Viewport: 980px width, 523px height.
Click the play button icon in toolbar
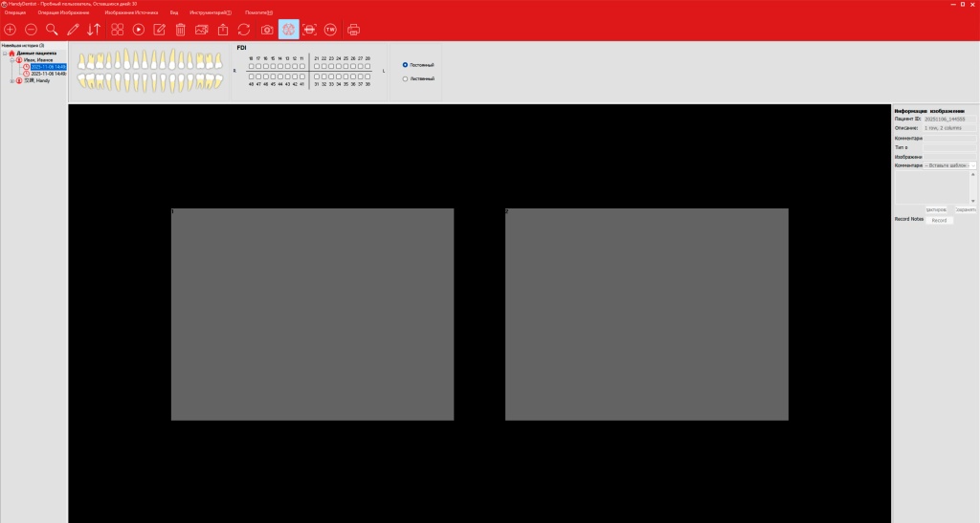pyautogui.click(x=139, y=30)
